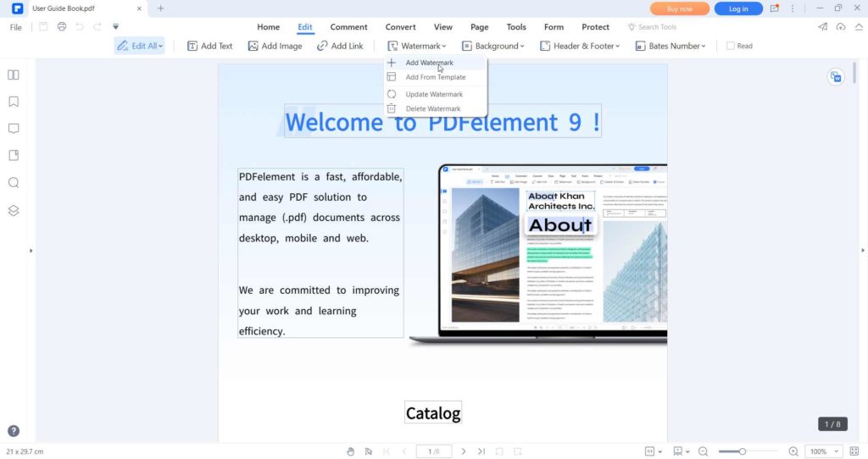Image resolution: width=868 pixels, height=459 pixels.
Task: Collapse the ribbon with up chevron
Action: (859, 26)
